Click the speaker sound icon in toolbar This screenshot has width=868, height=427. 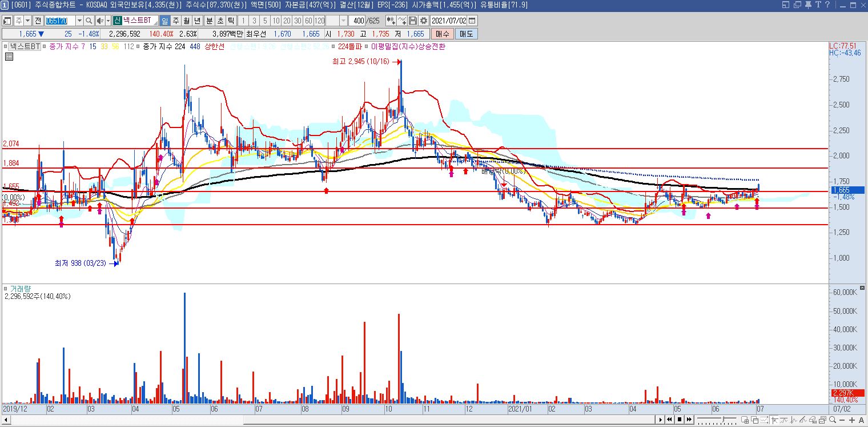99,21
